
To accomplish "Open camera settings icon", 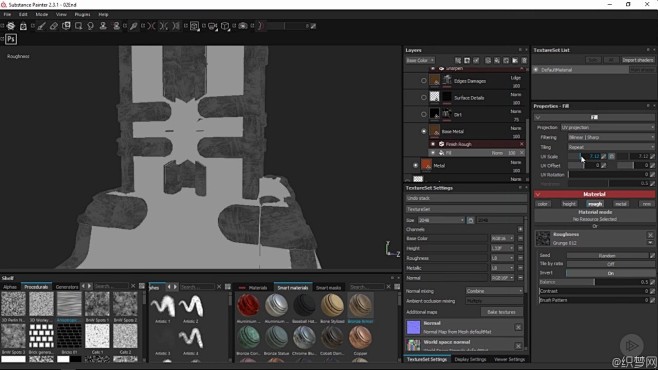I will point(213,26).
